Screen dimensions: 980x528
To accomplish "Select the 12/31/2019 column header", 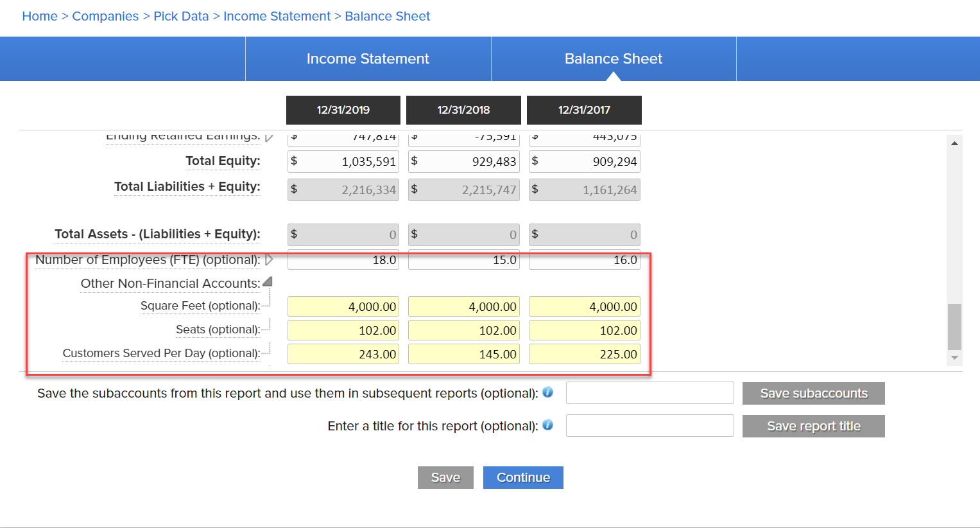I will 343,110.
